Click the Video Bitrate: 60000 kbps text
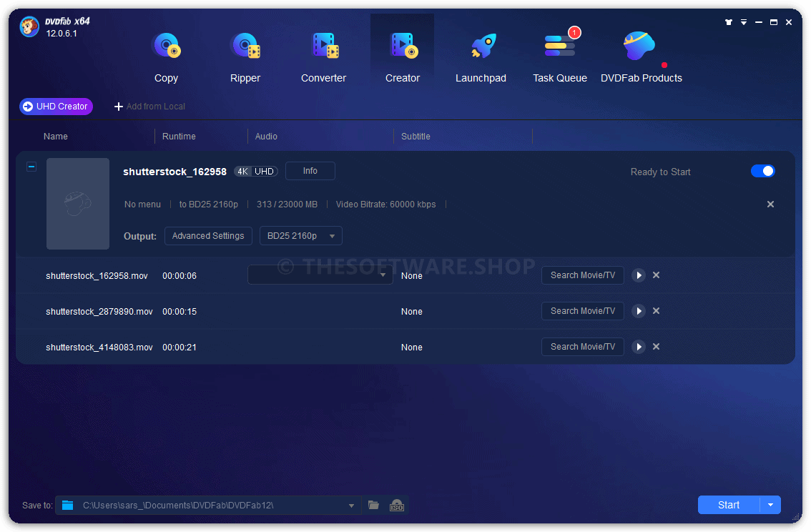This screenshot has width=811, height=532. click(x=386, y=205)
